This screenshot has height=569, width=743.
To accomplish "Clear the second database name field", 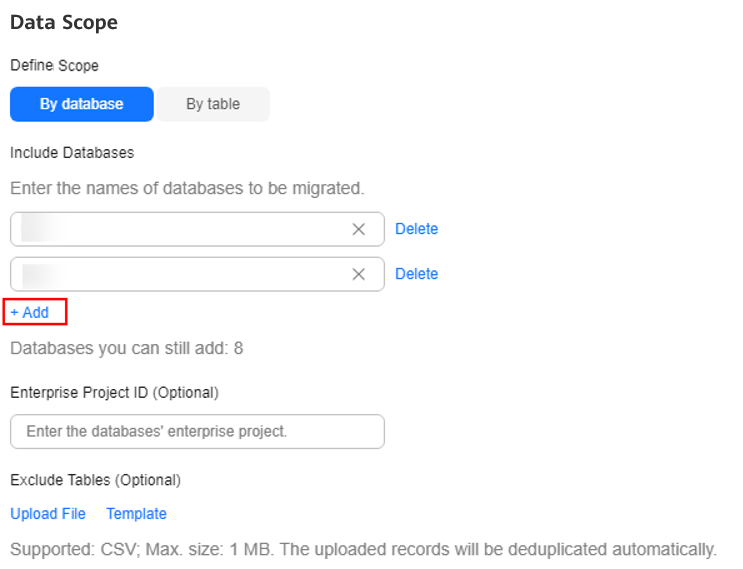I will [x=359, y=274].
